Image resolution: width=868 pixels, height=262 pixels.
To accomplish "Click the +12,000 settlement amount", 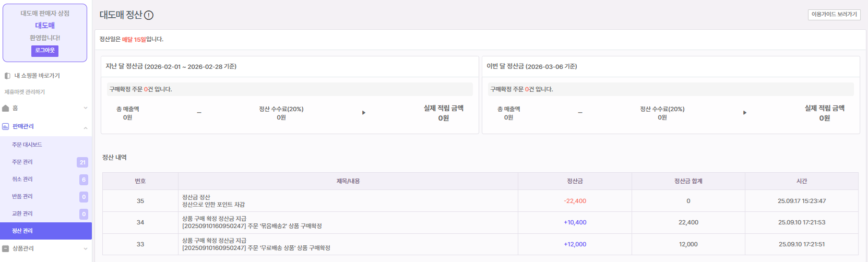I will point(575,244).
